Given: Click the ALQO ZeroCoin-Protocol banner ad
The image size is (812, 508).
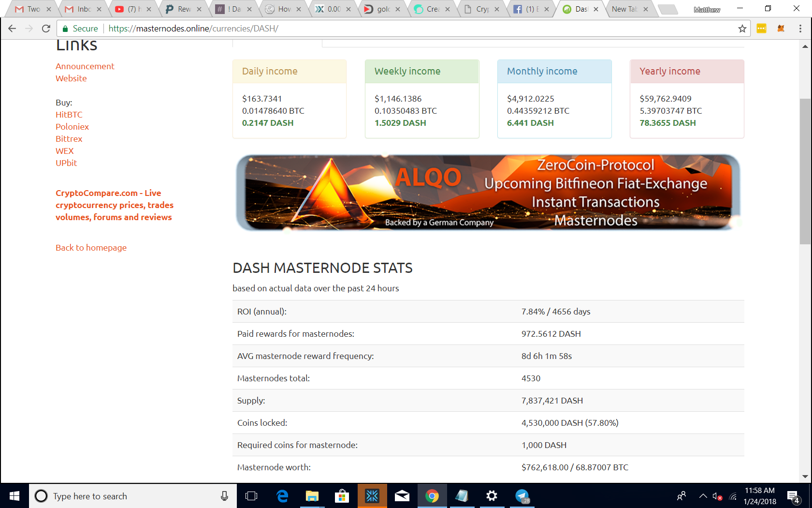Looking at the screenshot, I should click(x=488, y=193).
